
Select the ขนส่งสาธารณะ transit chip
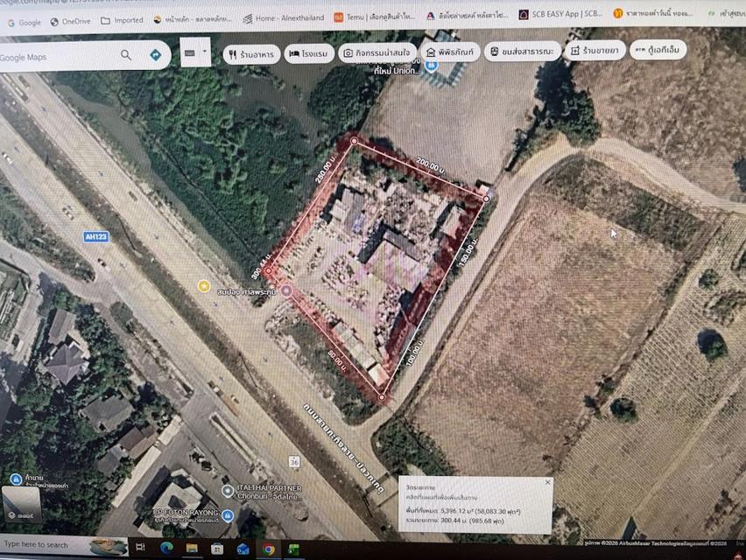point(523,51)
